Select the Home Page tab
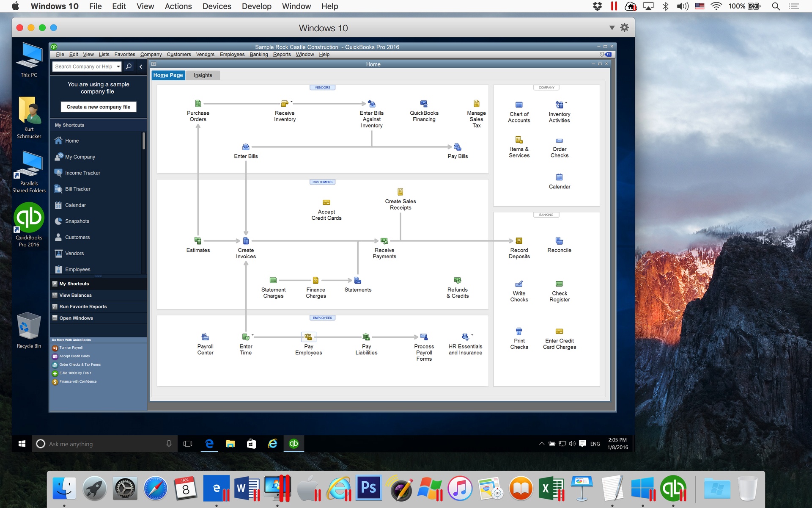This screenshot has height=508, width=812. [168, 75]
